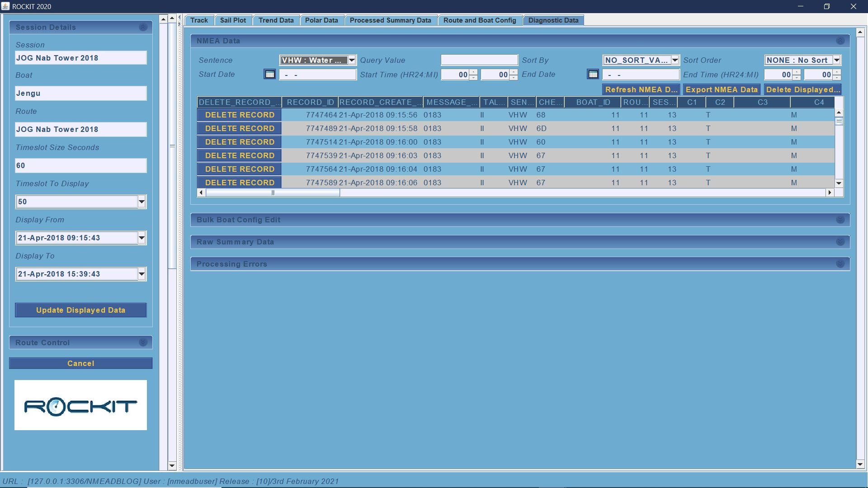Click the BOAT_ID column header
This screenshot has height=488, width=868.
point(593,102)
